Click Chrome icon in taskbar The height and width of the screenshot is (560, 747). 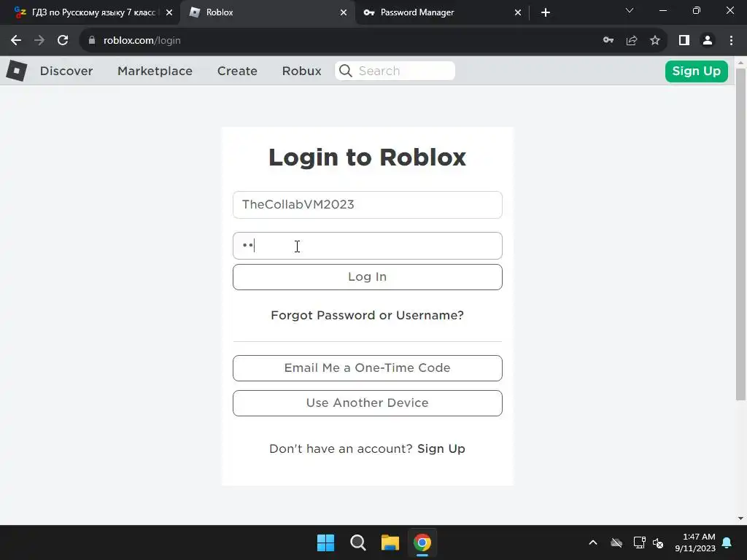(422, 542)
